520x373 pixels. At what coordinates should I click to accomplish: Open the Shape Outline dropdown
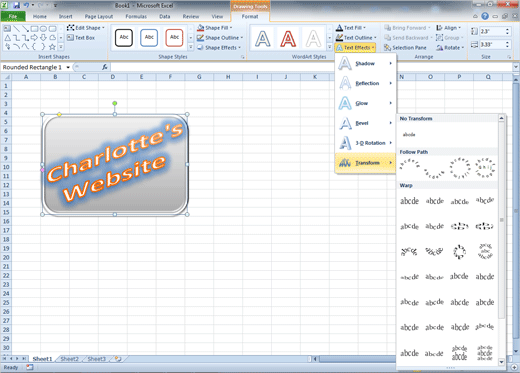(x=220, y=38)
